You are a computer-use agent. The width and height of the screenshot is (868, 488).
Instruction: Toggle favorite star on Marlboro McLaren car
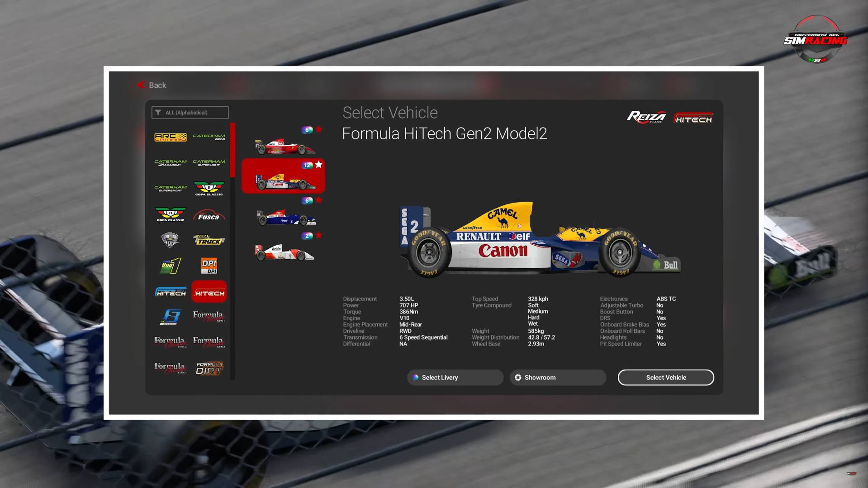(319, 235)
